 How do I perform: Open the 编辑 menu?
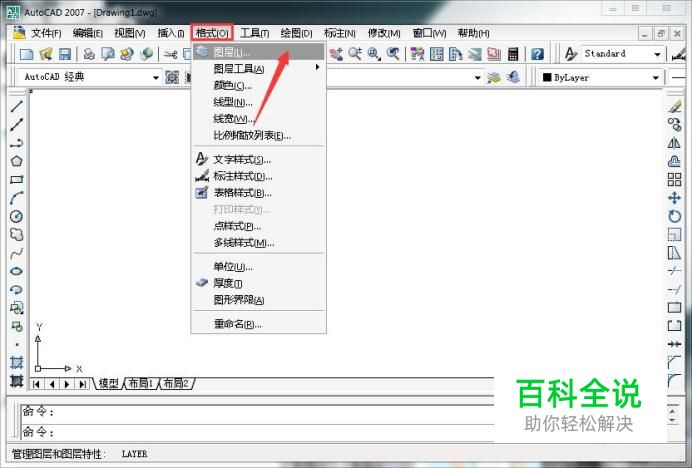(x=87, y=33)
